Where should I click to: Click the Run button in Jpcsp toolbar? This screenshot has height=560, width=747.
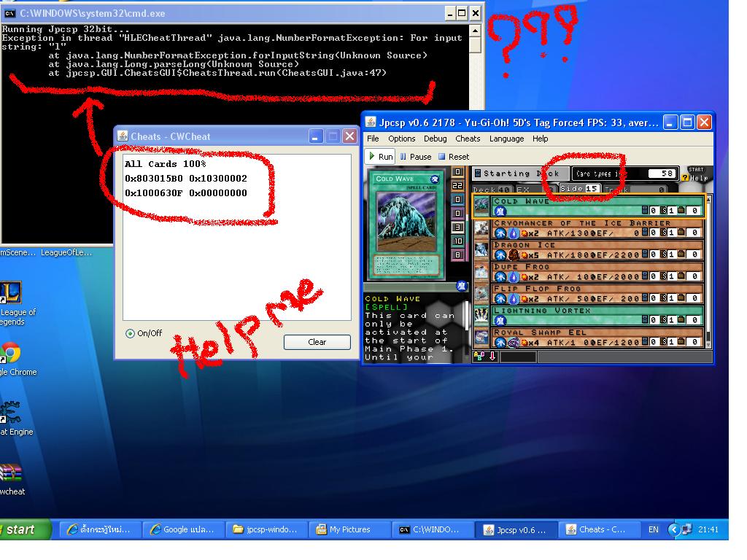pos(381,157)
